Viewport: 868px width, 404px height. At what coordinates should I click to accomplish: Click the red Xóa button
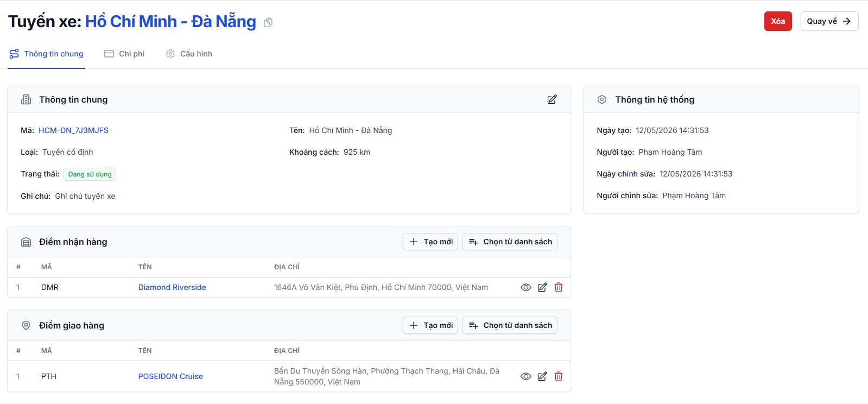(778, 21)
